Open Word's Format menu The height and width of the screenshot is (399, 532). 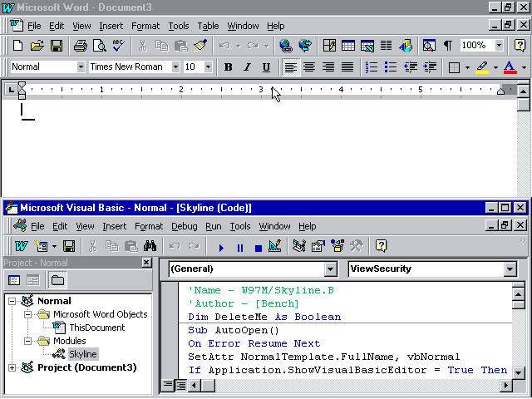point(145,26)
